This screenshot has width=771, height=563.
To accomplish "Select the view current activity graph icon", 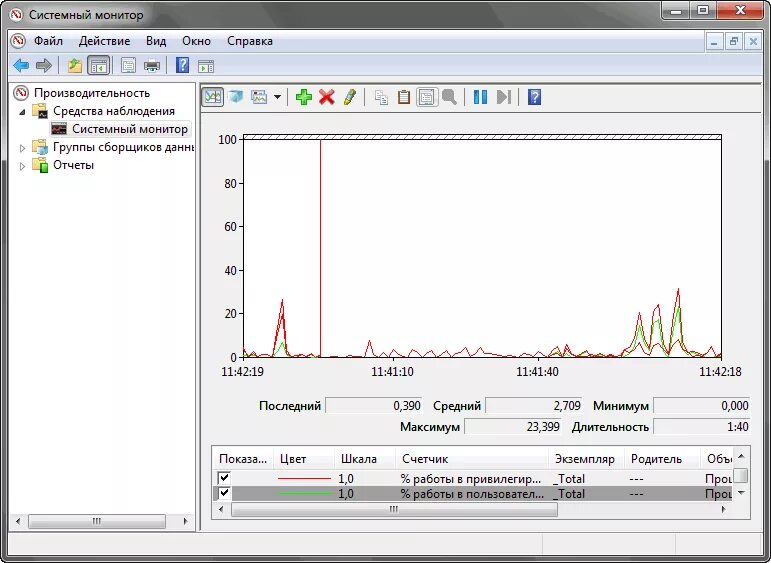I will [x=213, y=97].
